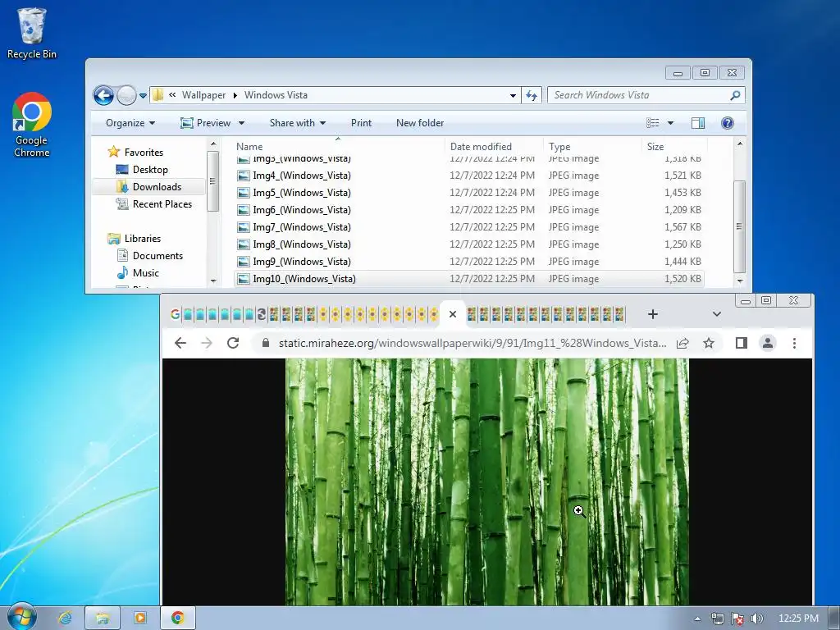Sort by Type column header
840x630 pixels.
(x=592, y=147)
